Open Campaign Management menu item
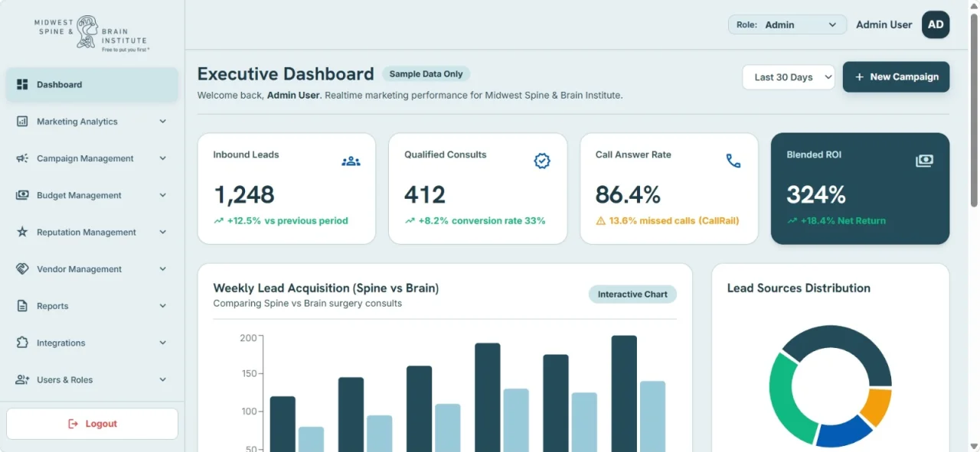This screenshot has width=980, height=452. click(x=92, y=158)
